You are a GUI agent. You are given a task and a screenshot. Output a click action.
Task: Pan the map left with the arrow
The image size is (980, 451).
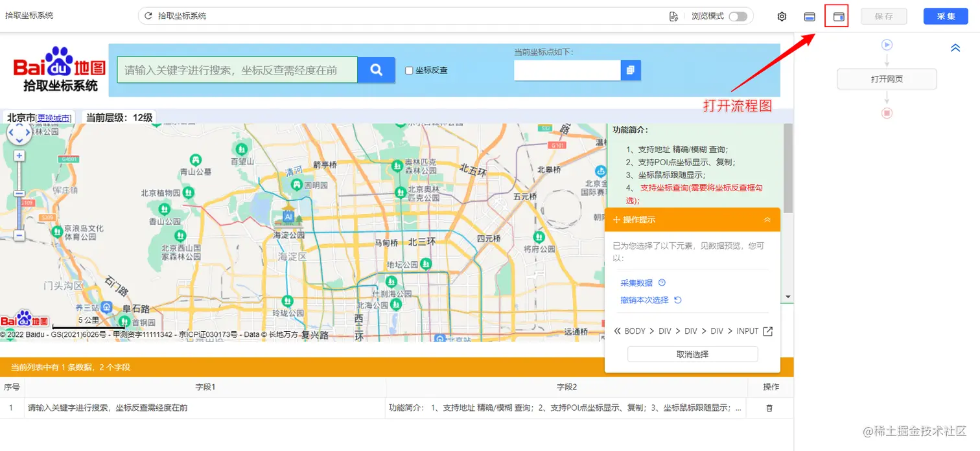(11, 133)
